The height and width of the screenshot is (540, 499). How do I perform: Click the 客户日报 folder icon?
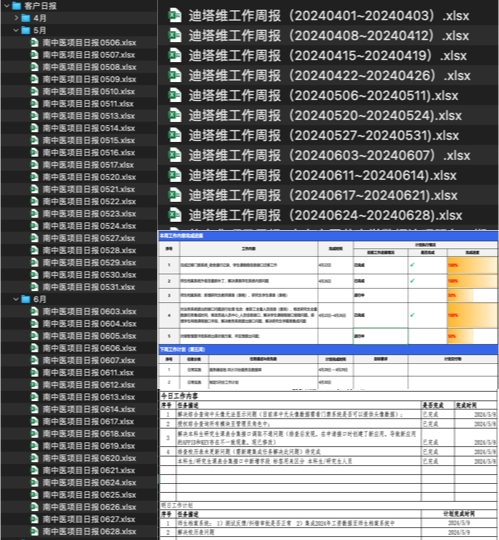coord(17,6)
